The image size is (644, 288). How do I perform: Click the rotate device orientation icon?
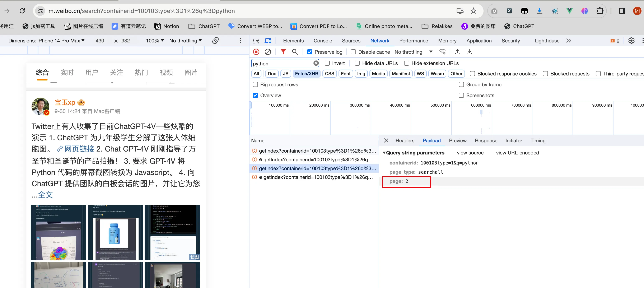tap(215, 41)
